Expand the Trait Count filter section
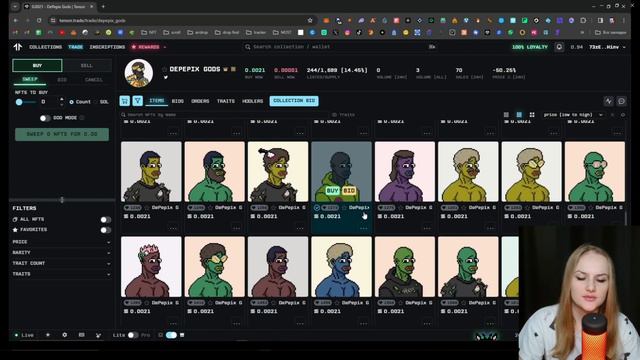This screenshot has height=360, width=640. tap(61, 263)
